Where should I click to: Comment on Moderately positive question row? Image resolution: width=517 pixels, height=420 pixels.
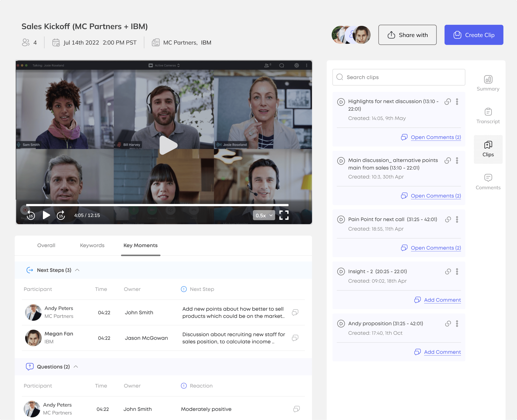click(297, 409)
